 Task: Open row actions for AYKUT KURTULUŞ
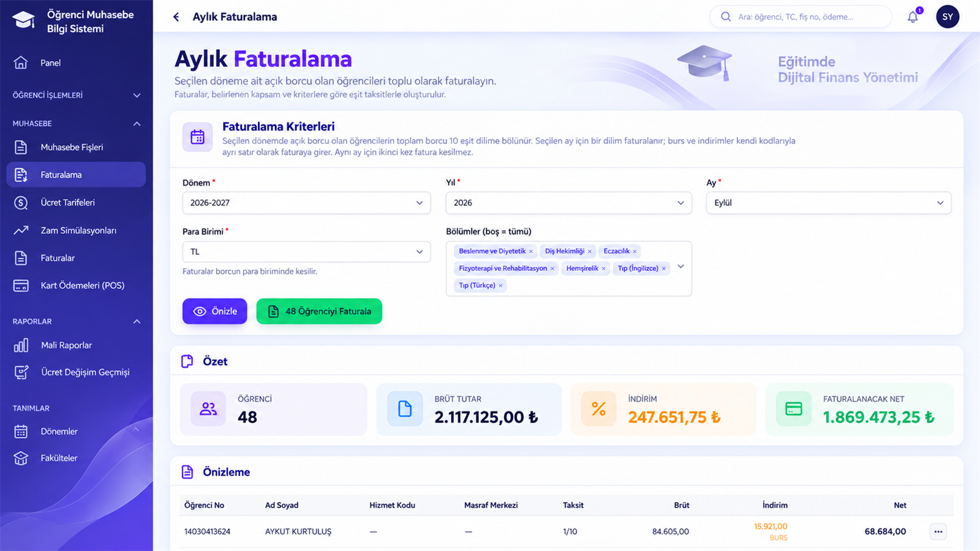938,531
